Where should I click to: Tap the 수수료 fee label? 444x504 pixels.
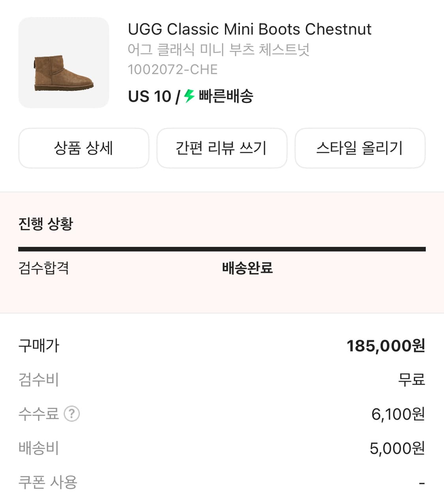39,414
